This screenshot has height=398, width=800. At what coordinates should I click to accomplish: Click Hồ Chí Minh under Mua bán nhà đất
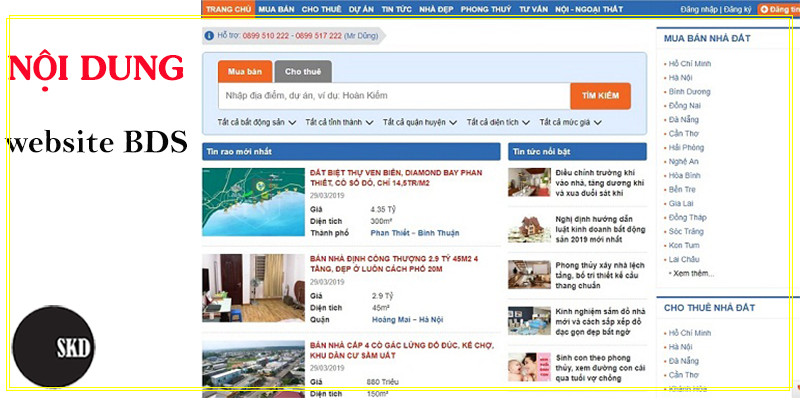click(x=690, y=64)
